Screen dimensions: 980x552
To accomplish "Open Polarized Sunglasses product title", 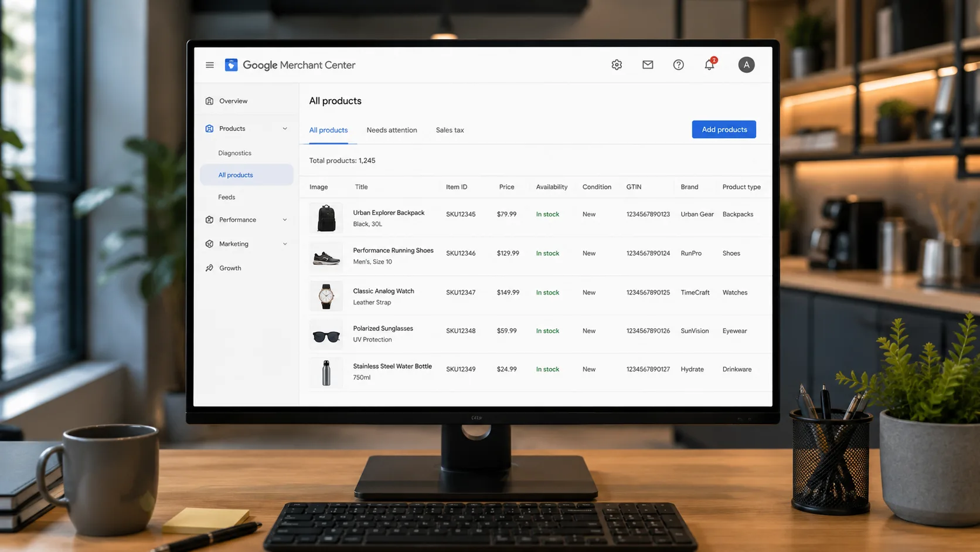I will (x=383, y=329).
